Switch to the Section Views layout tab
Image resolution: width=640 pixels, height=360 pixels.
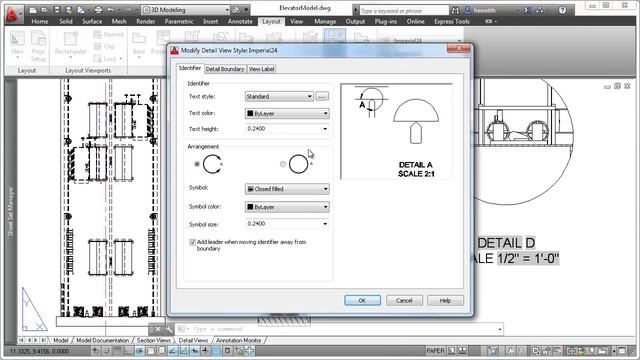click(153, 340)
